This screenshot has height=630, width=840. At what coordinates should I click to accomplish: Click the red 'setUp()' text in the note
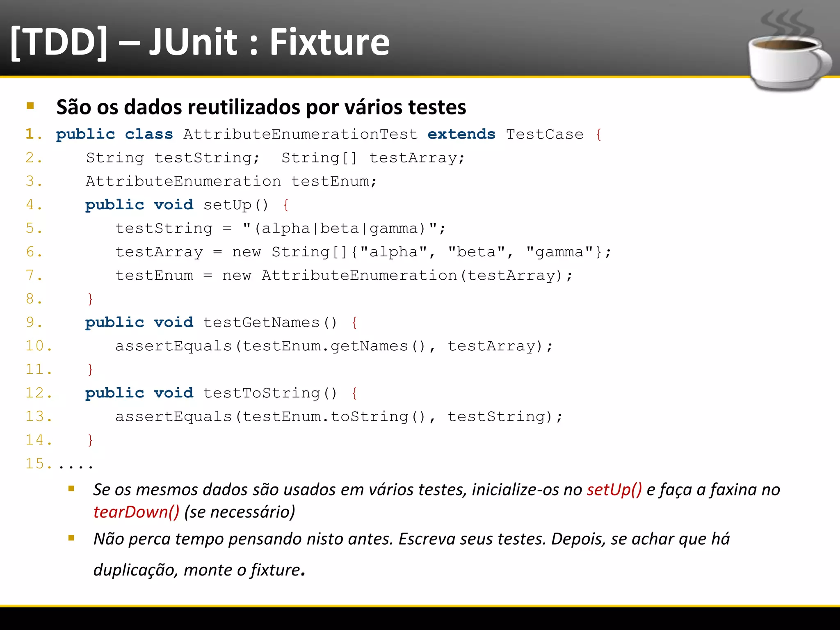pyautogui.click(x=614, y=490)
